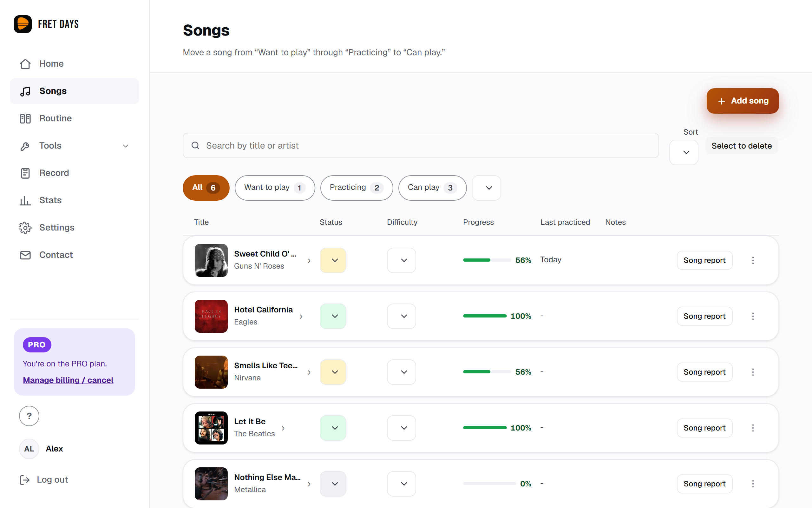Open the three-dot menu for Sweet Child O' Mine
812x508 pixels.
753,260
